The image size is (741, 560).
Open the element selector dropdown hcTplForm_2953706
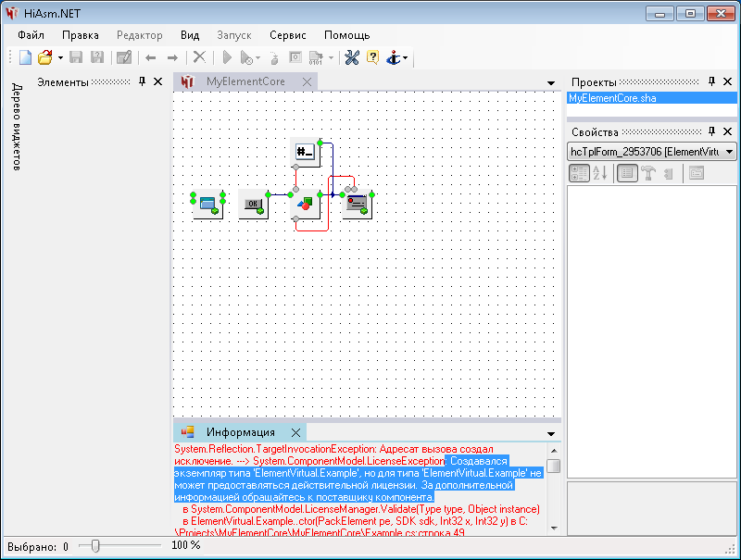[x=730, y=152]
